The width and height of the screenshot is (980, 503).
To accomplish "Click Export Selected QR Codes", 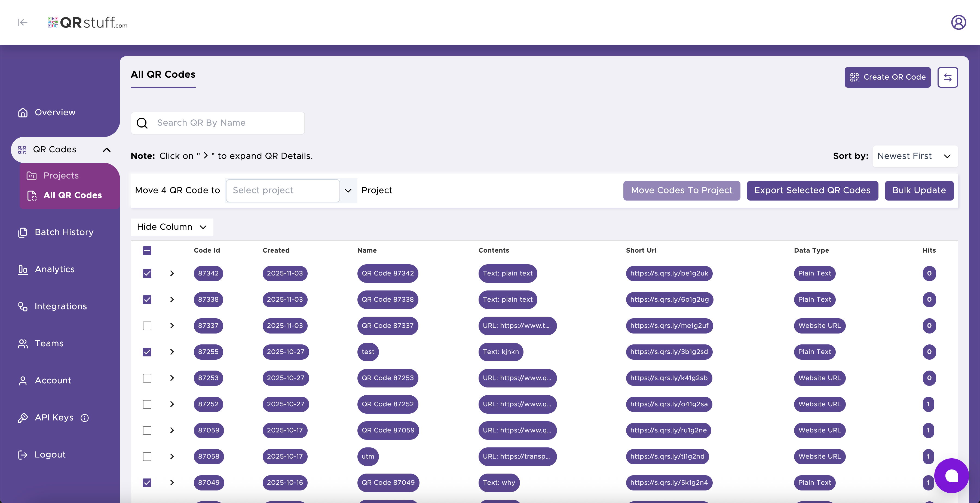I will 812,190.
